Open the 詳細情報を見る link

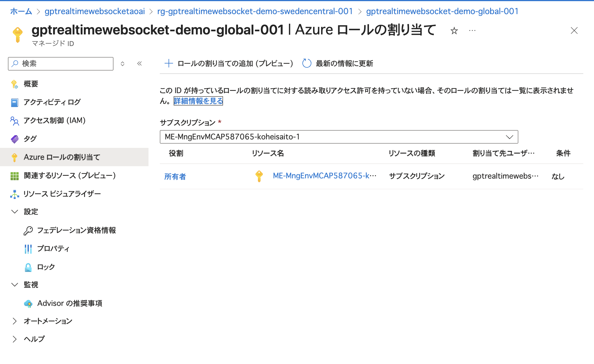tap(198, 101)
